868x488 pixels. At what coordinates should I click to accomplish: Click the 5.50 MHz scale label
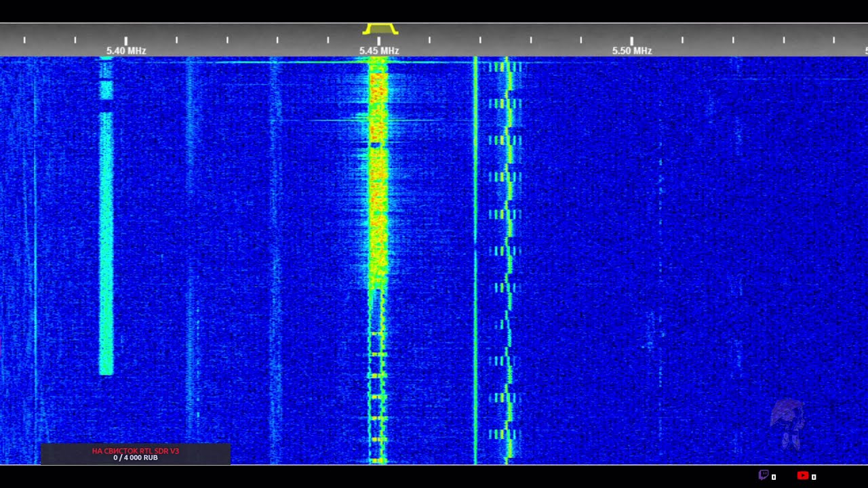click(x=632, y=51)
